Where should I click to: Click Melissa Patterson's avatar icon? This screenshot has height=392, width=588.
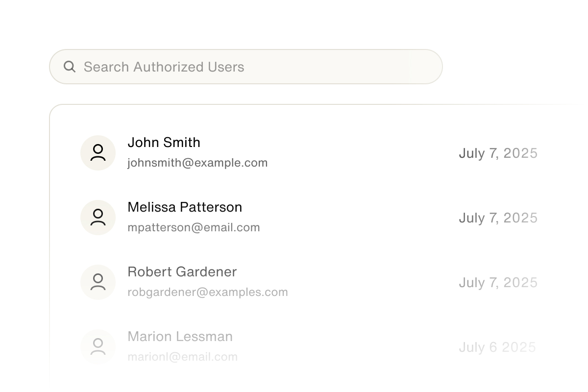(98, 218)
